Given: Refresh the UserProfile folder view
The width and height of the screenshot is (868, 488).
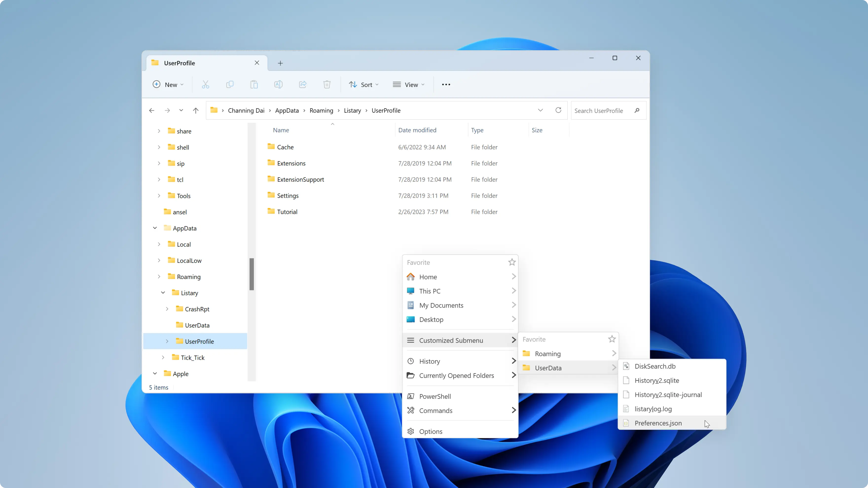Looking at the screenshot, I should (x=558, y=110).
